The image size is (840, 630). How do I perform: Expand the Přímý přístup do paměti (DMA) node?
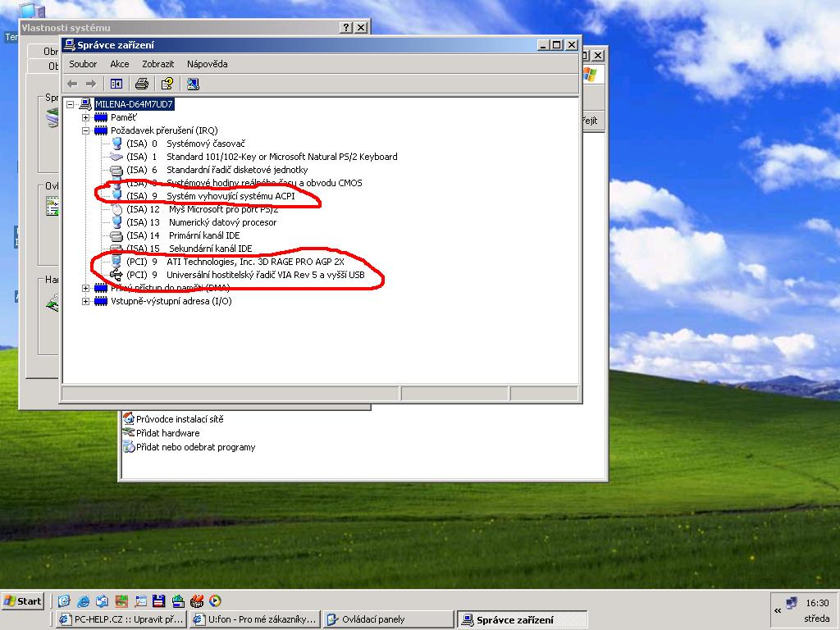(x=85, y=288)
